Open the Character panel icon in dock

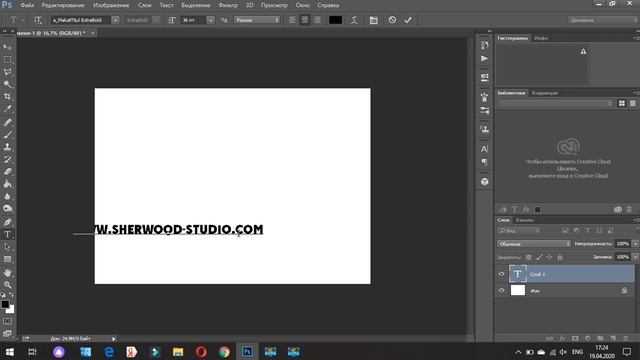tap(484, 149)
